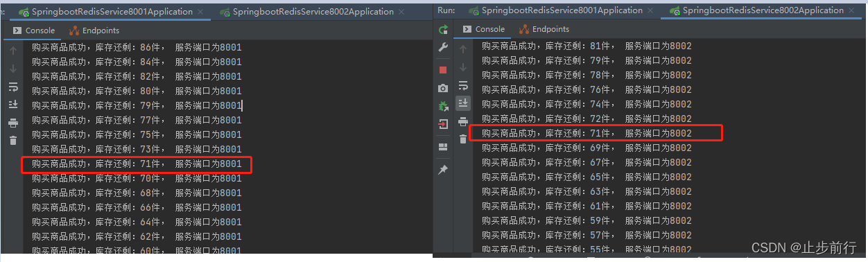Open Console tab in right window
The image size is (868, 262).
pos(484,29)
